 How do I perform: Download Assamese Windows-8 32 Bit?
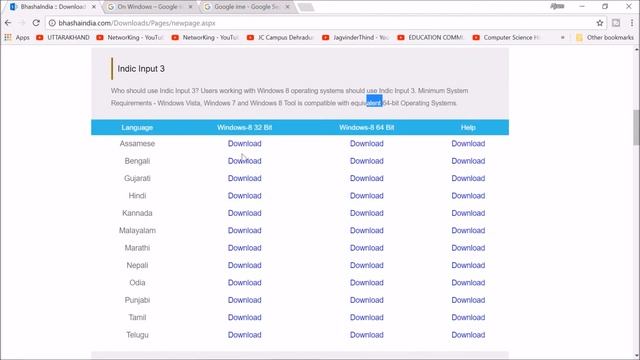point(244,143)
